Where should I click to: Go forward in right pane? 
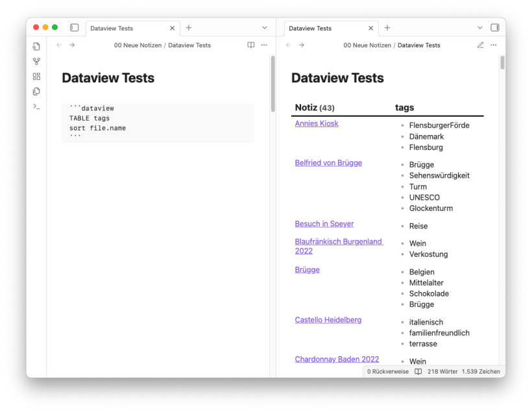tap(301, 45)
